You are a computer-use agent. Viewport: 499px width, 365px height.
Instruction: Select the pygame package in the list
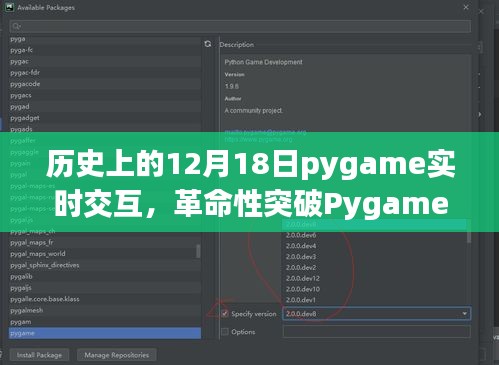point(105,333)
